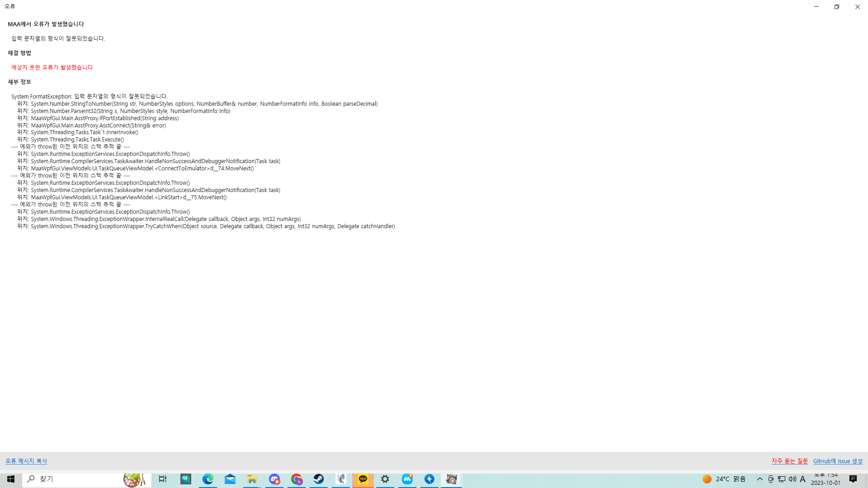Toggle the IME input mode A
This screenshot has height=488, width=868.
click(803, 479)
